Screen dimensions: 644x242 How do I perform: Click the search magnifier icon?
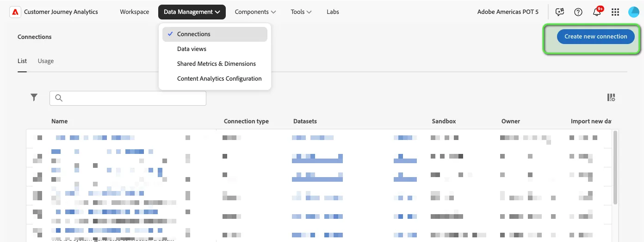59,98
